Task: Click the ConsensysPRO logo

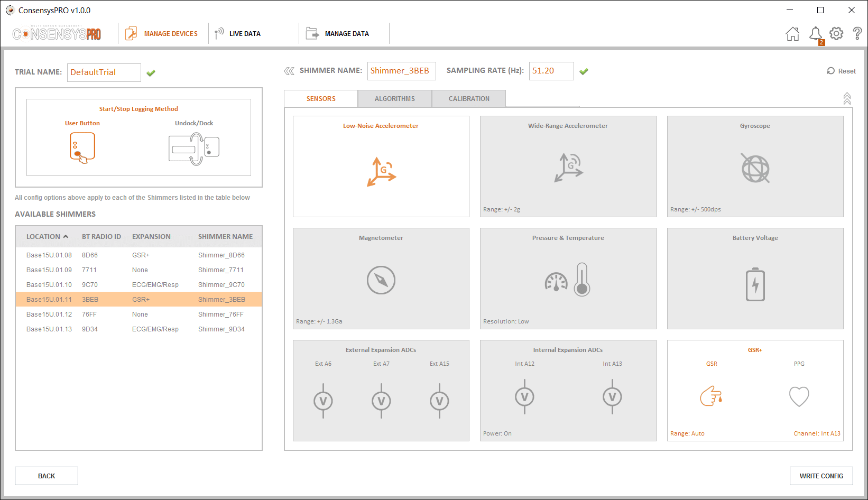Action: [x=57, y=34]
